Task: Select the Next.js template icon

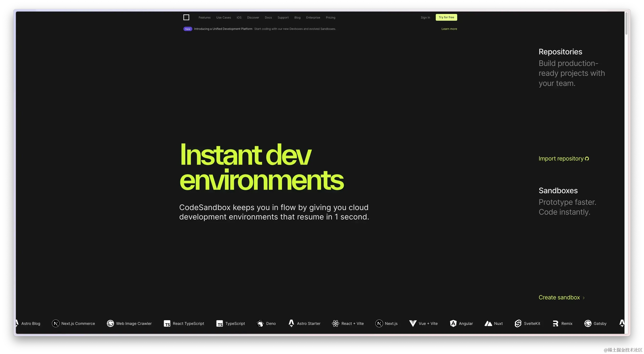Action: click(379, 323)
